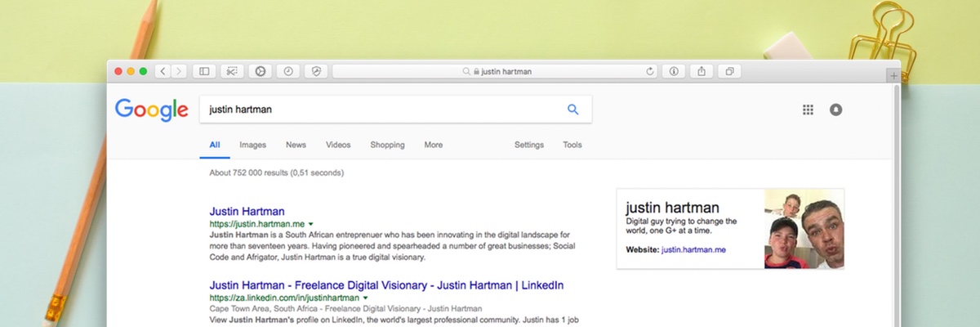Expand the arrow beside za.linkedin.com URL

click(365, 298)
